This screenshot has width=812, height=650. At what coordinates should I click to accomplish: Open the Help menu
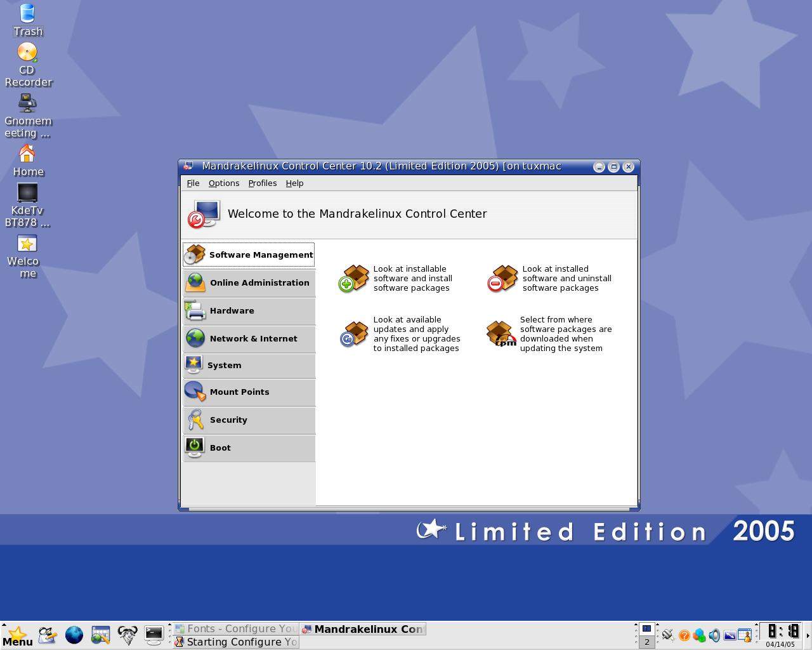pos(295,183)
